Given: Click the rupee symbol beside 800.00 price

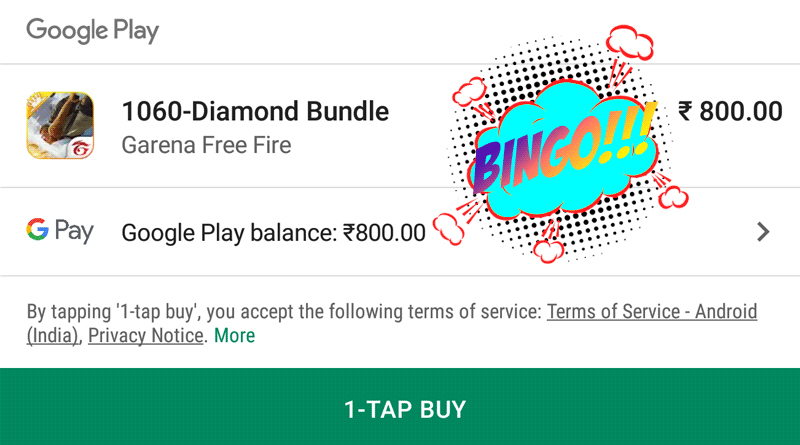Looking at the screenshot, I should point(685,111).
